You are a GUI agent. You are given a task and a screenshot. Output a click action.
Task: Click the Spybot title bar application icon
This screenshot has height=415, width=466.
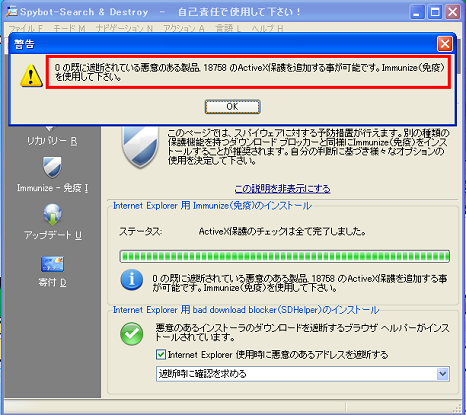[12, 12]
